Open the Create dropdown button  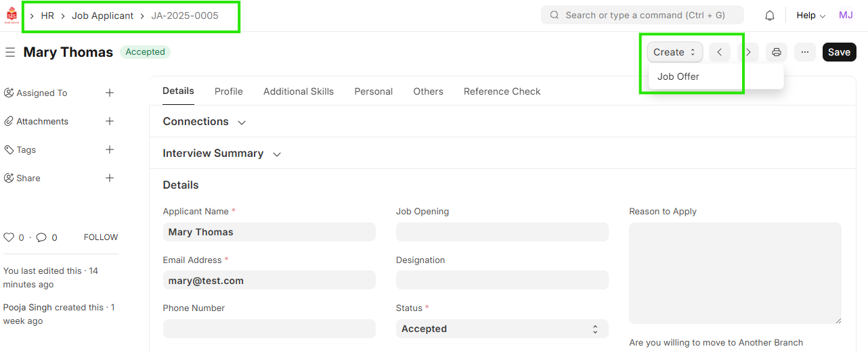pyautogui.click(x=674, y=52)
